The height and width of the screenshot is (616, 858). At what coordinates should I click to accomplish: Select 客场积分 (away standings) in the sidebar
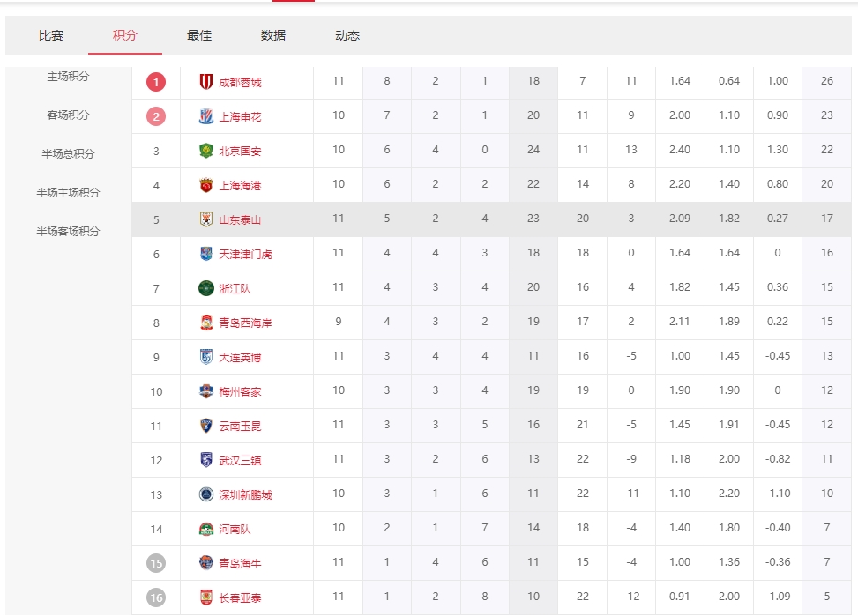click(x=69, y=115)
